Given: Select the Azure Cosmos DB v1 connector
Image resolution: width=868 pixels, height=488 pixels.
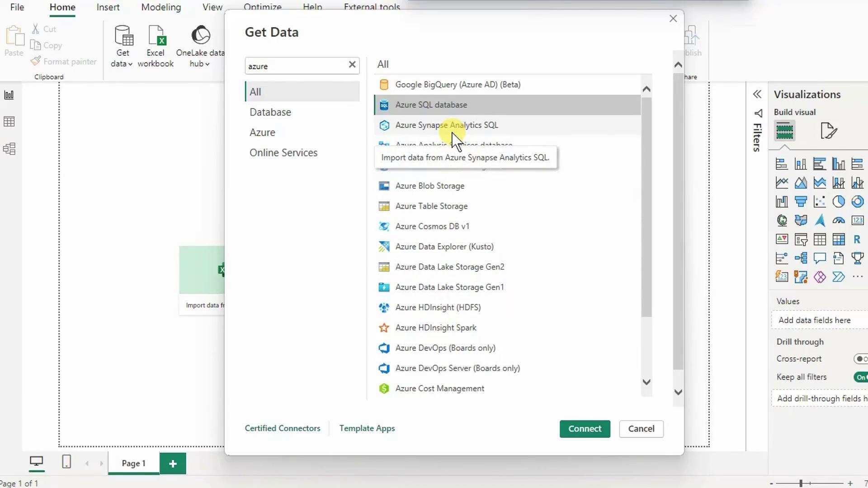Looking at the screenshot, I should (x=432, y=226).
